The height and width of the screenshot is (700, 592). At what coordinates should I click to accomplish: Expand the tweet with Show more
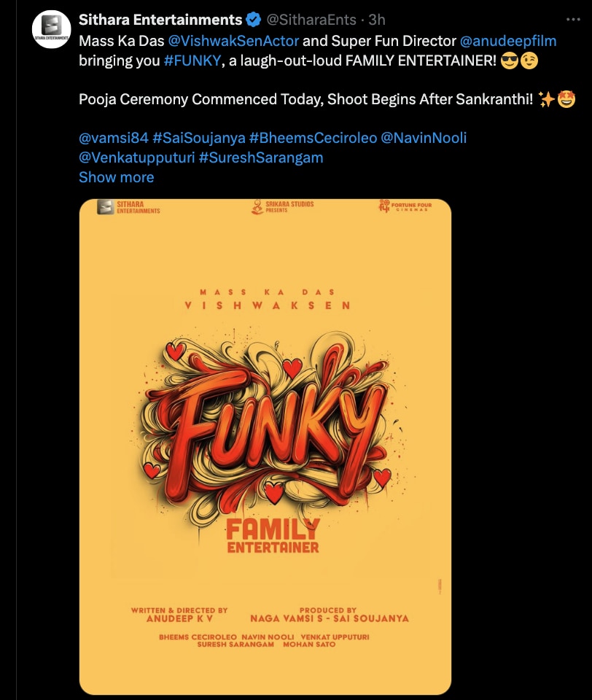(116, 177)
